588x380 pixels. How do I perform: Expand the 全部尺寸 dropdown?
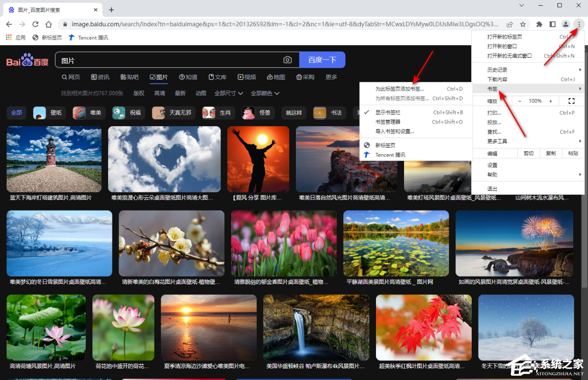point(229,93)
